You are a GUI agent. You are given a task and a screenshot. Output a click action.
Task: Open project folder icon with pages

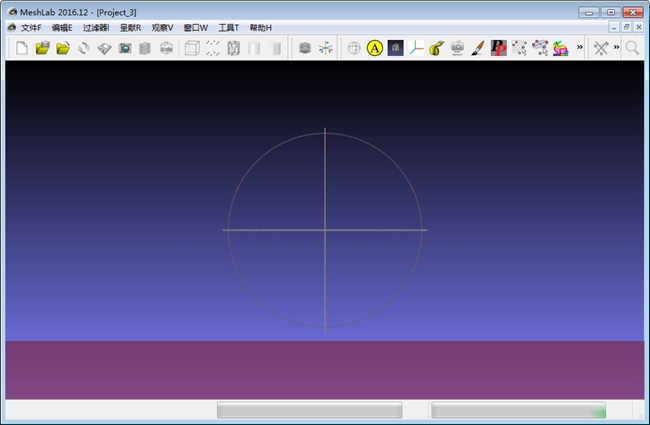tap(42, 48)
